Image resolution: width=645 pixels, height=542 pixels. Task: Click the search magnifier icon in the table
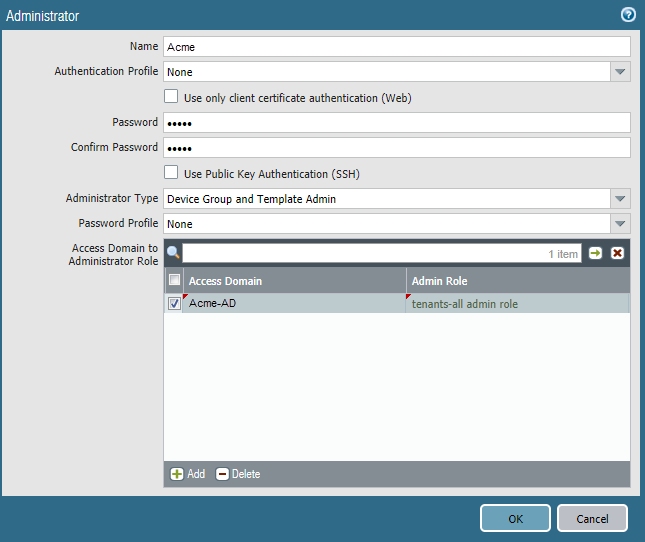173,253
